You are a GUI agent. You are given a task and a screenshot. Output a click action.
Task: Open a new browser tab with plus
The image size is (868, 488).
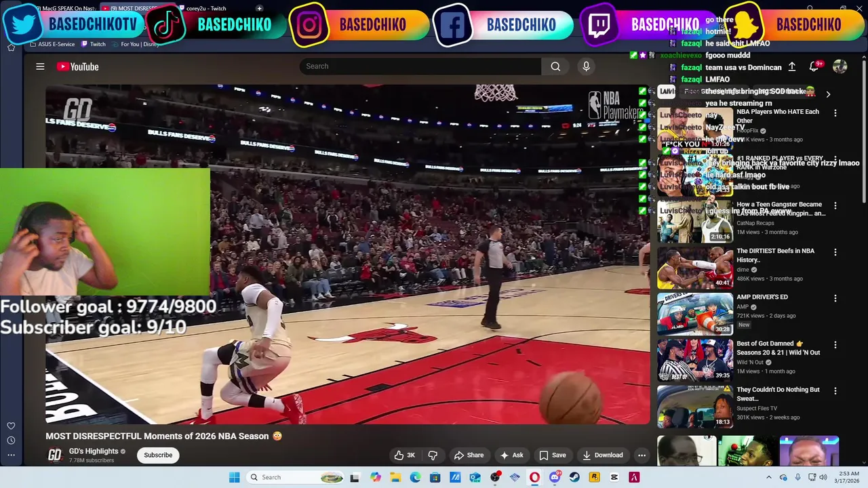tap(259, 8)
